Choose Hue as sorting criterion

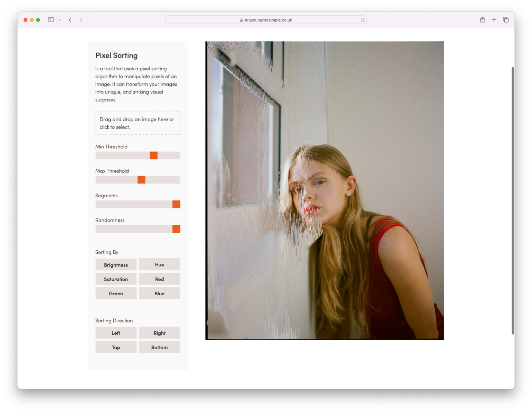(160, 265)
